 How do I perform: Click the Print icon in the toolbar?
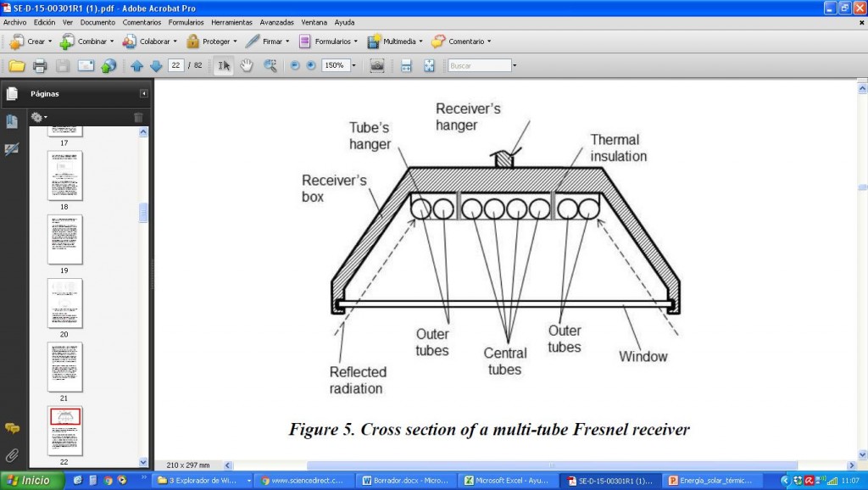(x=40, y=66)
